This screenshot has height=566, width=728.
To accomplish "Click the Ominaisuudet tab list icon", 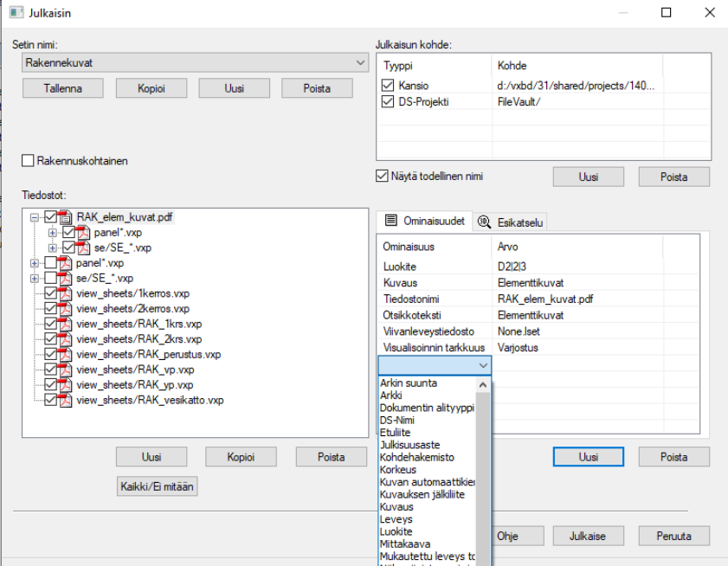I will pos(390,222).
